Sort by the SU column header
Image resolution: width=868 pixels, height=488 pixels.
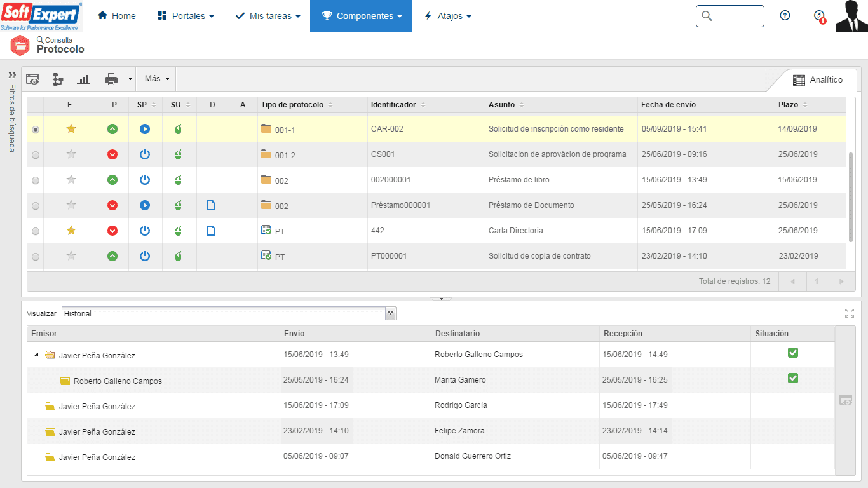click(x=179, y=105)
